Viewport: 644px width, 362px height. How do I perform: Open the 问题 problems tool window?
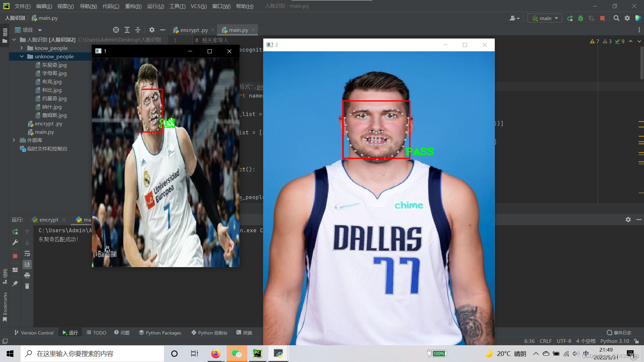122,333
